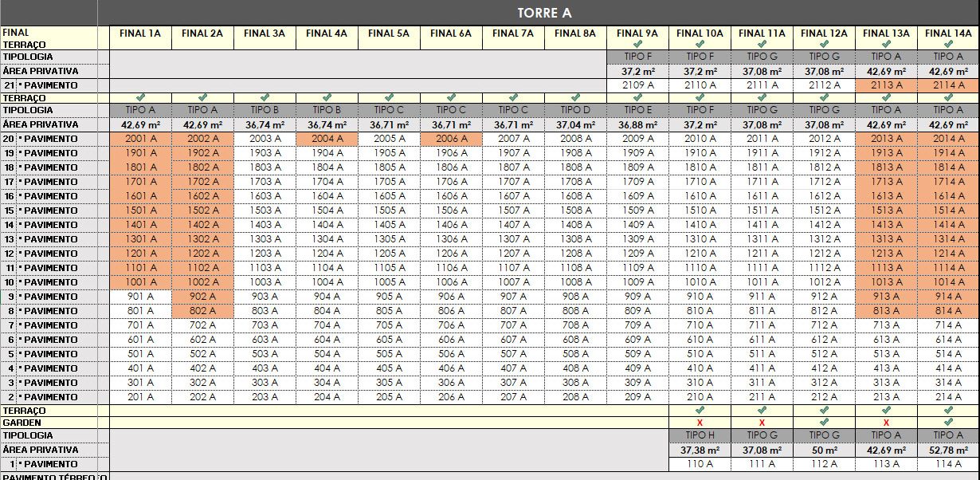Select unit cell 2109 A
This screenshot has width=980, height=480.
point(637,85)
